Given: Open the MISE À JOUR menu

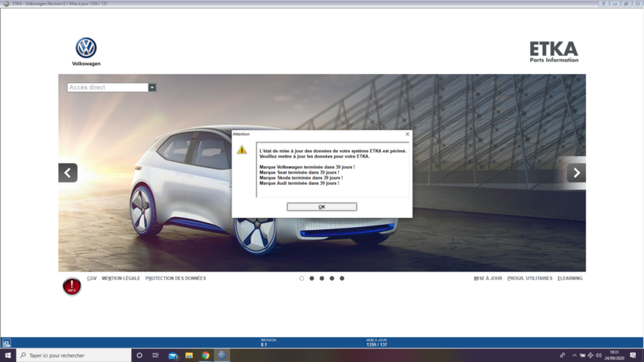Looking at the screenshot, I should click(487, 278).
